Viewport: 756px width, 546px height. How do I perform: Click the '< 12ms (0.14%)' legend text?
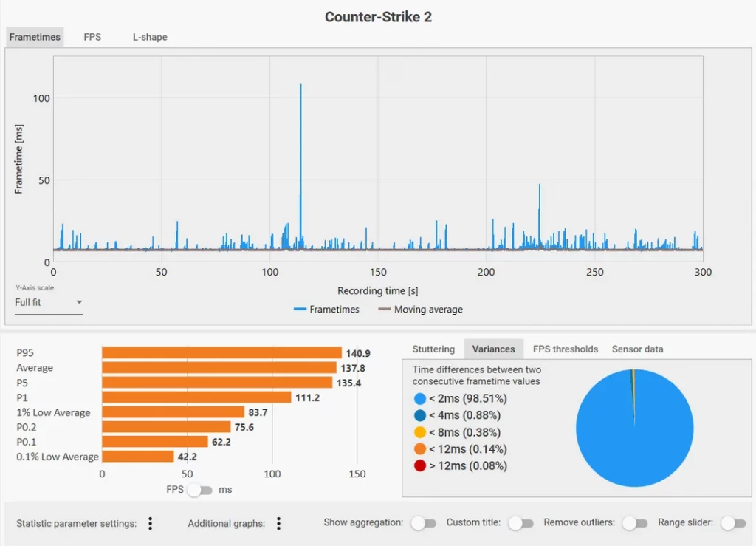click(x=467, y=449)
